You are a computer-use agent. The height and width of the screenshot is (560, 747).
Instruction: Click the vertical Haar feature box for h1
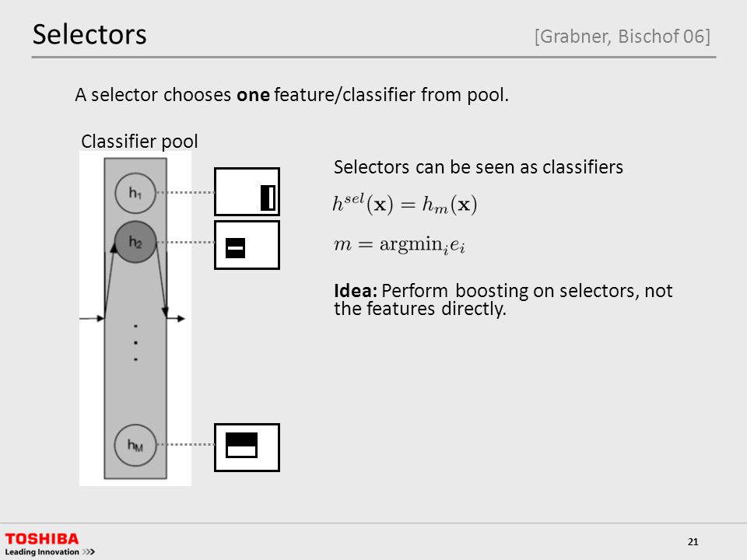247,192
